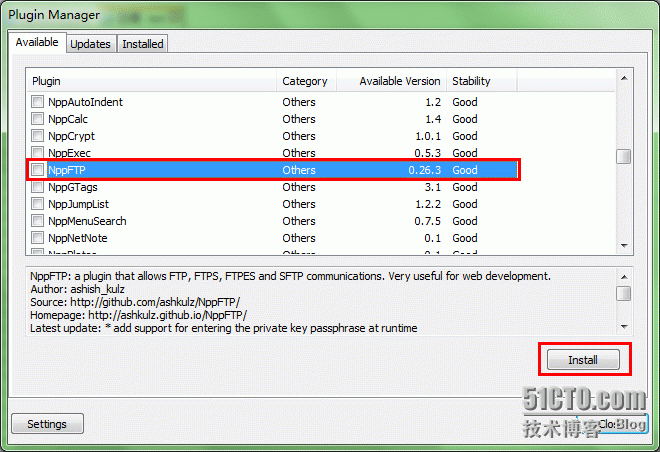Select the NppGTags plugin name

(x=73, y=187)
